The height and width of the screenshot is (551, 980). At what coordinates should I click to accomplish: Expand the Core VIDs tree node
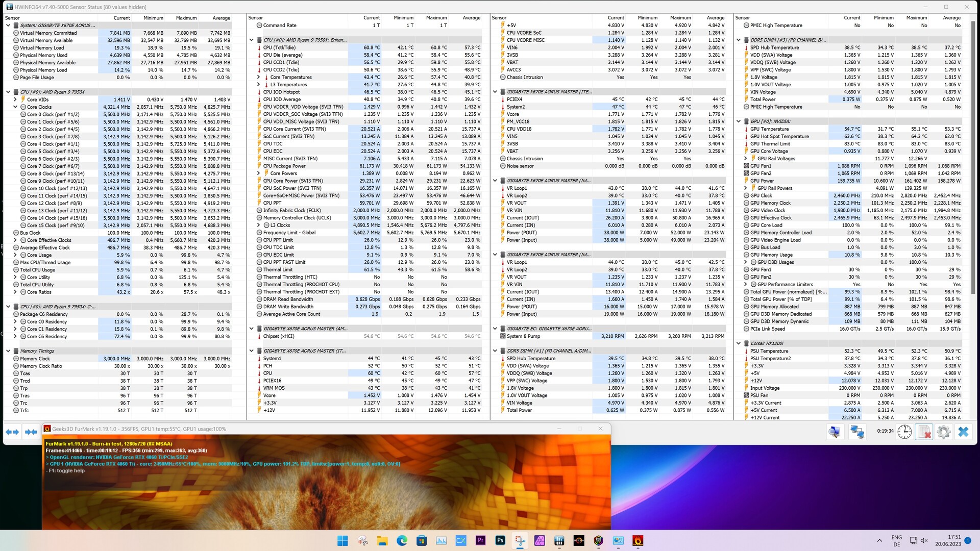click(x=15, y=99)
